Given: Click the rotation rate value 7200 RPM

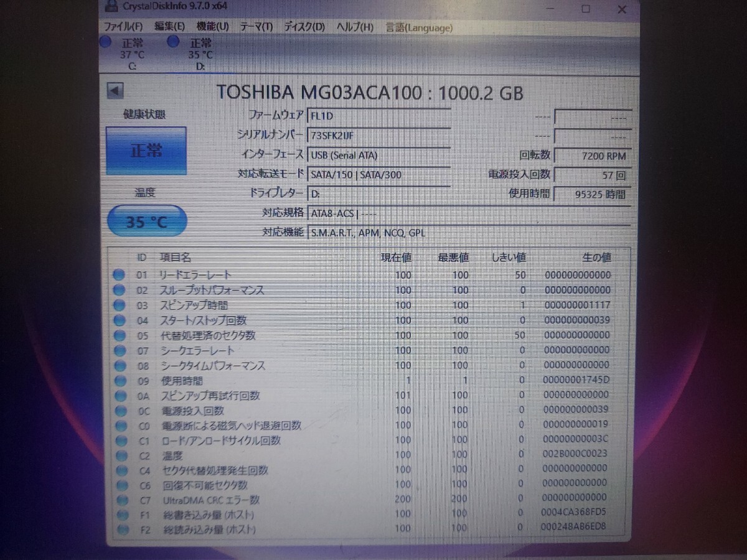Looking at the screenshot, I should [592, 156].
